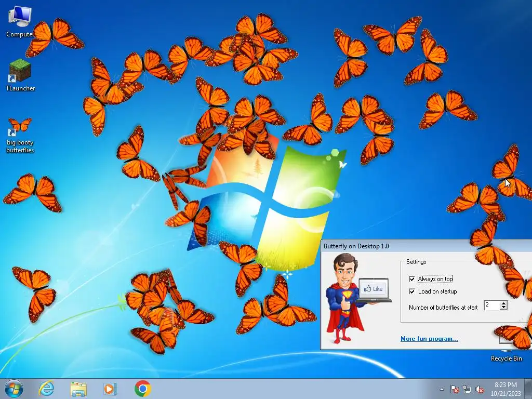Click the Like button on the laptop

point(373,289)
